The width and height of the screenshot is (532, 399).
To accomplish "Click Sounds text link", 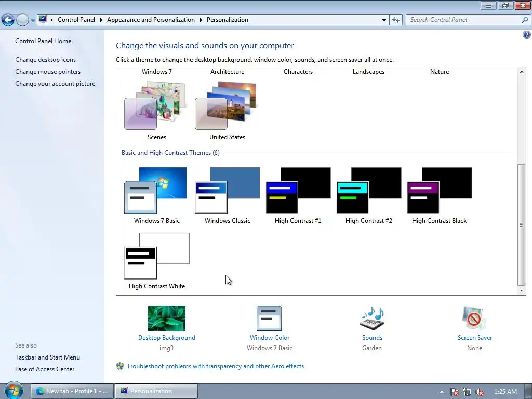I will pos(372,338).
